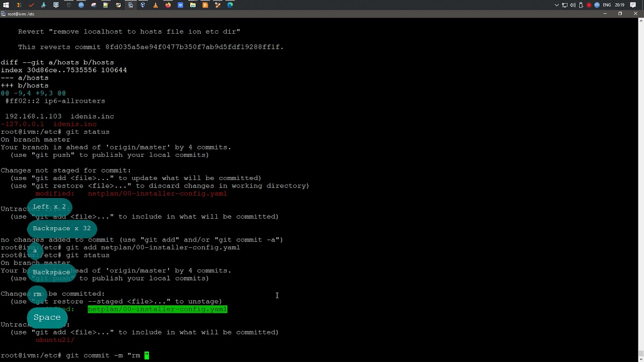
Task: Show hidden system tray icons
Action: [556, 5]
